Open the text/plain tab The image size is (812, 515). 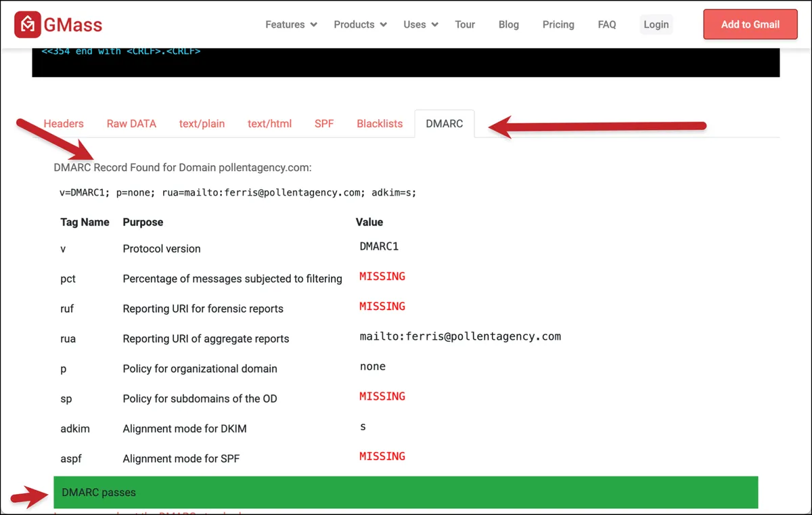coord(202,124)
